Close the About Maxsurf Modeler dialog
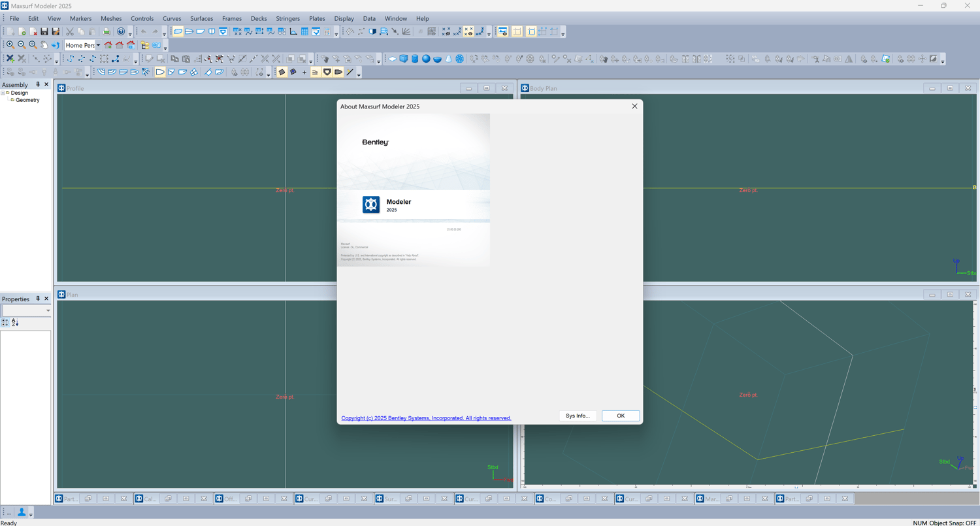Image resolution: width=980 pixels, height=526 pixels. point(634,106)
